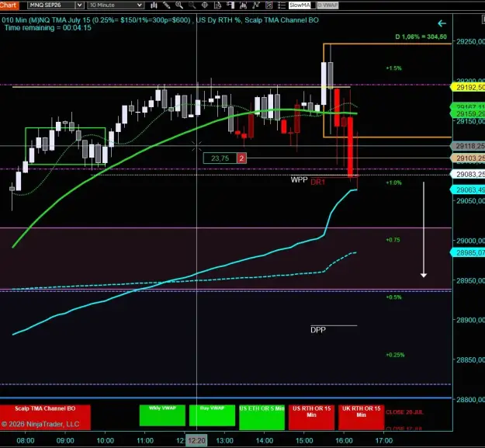The height and width of the screenshot is (448, 485).
Task: Click the 12:20 time axis marker
Action: tap(196, 440)
